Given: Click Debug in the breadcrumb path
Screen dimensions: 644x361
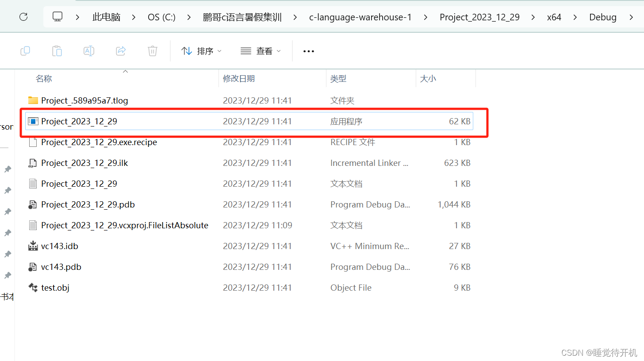Looking at the screenshot, I should (x=603, y=17).
